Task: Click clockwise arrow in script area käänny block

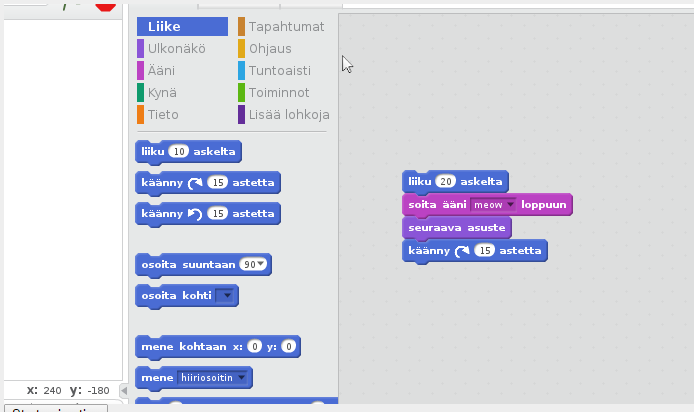Action: click(x=462, y=251)
